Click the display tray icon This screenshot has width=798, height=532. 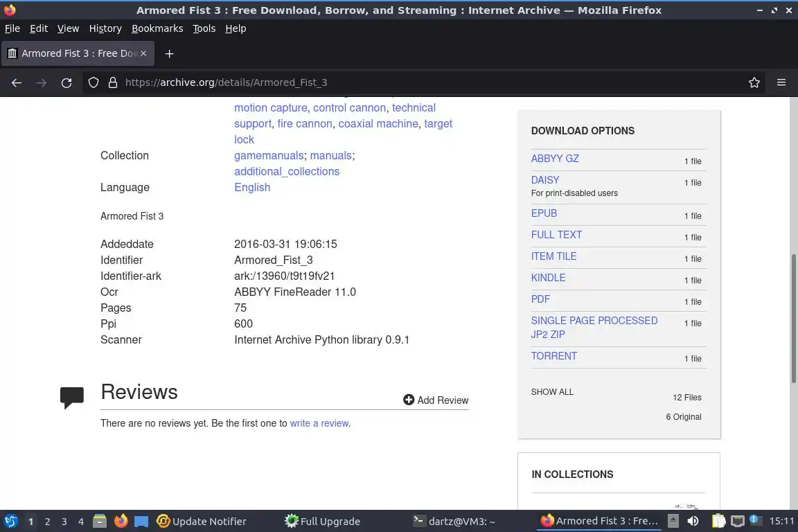[737, 521]
